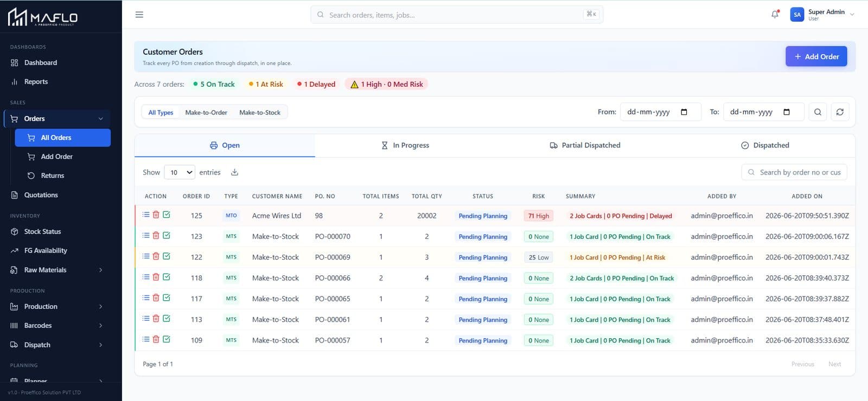Delete order 118 with trash icon
The height and width of the screenshot is (401, 868).
[x=156, y=277]
